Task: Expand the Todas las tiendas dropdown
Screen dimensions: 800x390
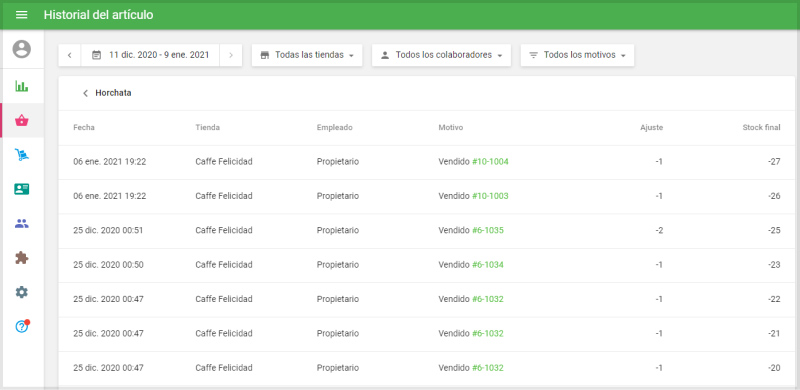Action: (x=307, y=55)
